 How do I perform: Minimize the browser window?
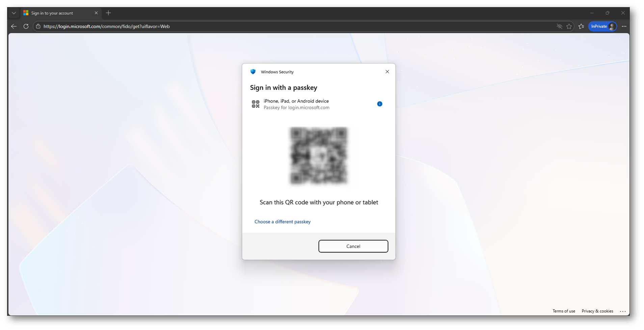(x=592, y=13)
